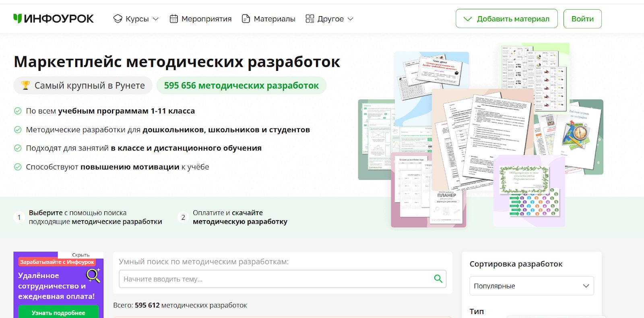The height and width of the screenshot is (318, 644).
Task: Open the Материалы menu item
Action: pyautogui.click(x=274, y=19)
